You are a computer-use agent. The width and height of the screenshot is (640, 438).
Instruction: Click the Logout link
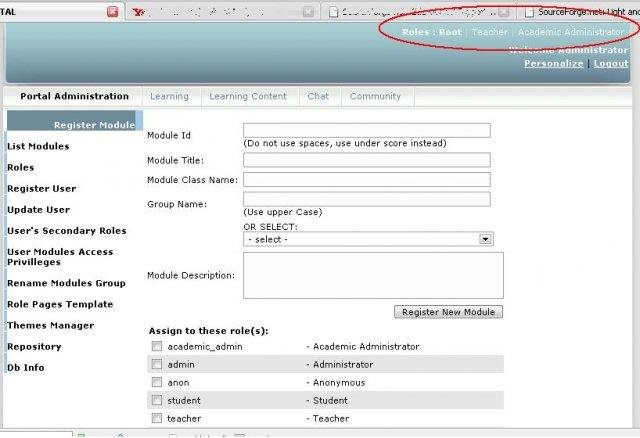[x=611, y=63]
